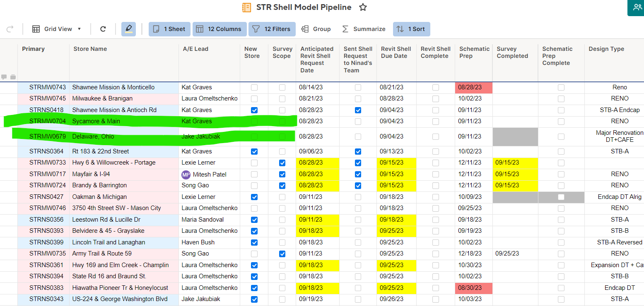Click yellow 09/15/23 Survey Completed cell for Mayfair
This screenshot has height=306, width=644.
point(515,174)
